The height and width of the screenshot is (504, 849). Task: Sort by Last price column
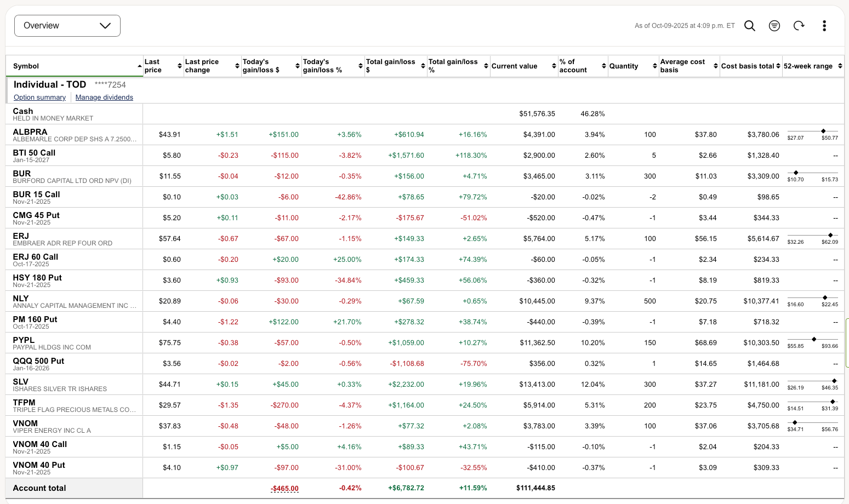point(179,66)
